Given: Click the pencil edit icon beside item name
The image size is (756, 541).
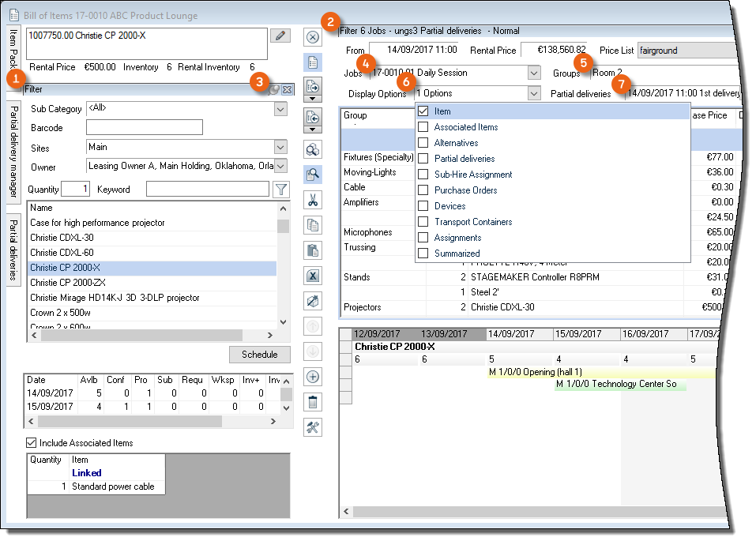Looking at the screenshot, I should pyautogui.click(x=280, y=36).
